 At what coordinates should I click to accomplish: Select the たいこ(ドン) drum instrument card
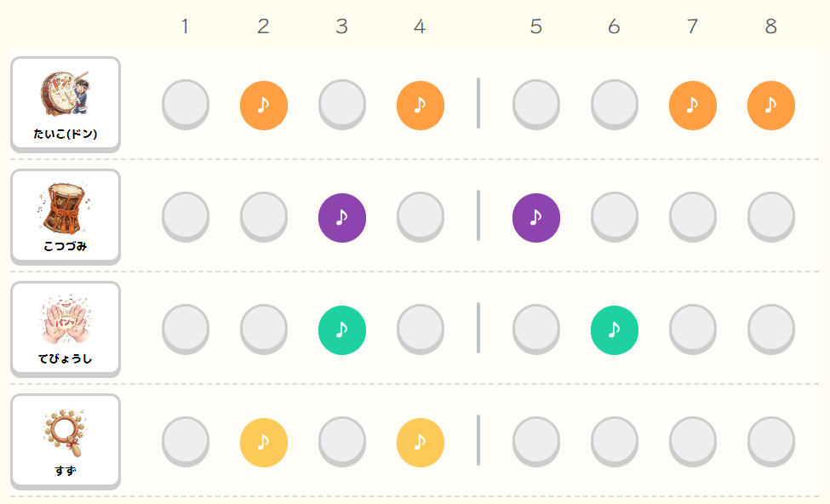(x=66, y=104)
